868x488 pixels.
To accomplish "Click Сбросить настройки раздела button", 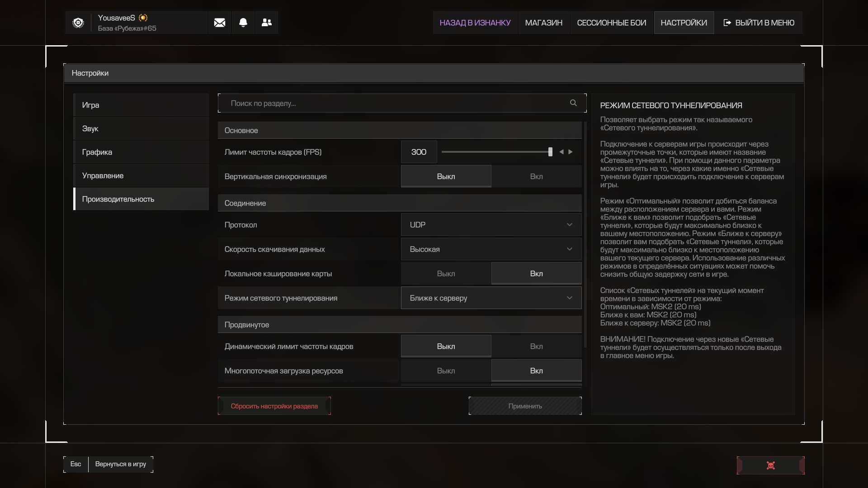I will click(x=274, y=406).
